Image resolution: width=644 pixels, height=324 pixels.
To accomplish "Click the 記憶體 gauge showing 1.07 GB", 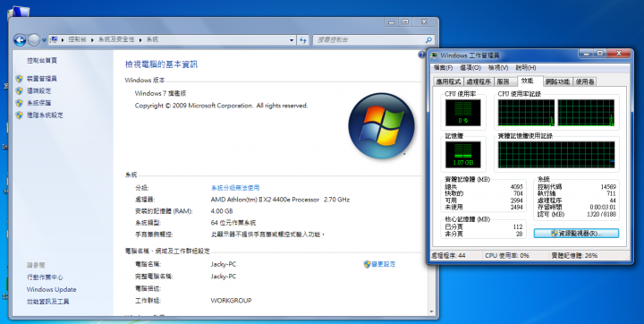I will pyautogui.click(x=463, y=154).
